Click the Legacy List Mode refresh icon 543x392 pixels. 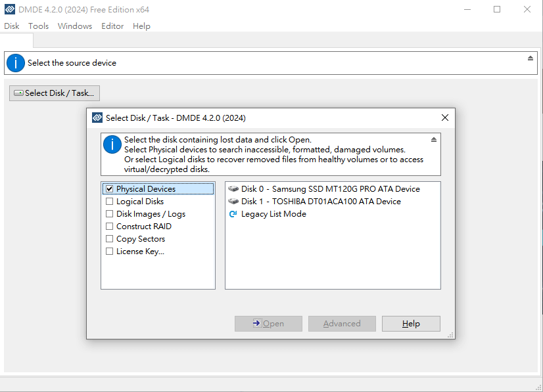point(233,214)
